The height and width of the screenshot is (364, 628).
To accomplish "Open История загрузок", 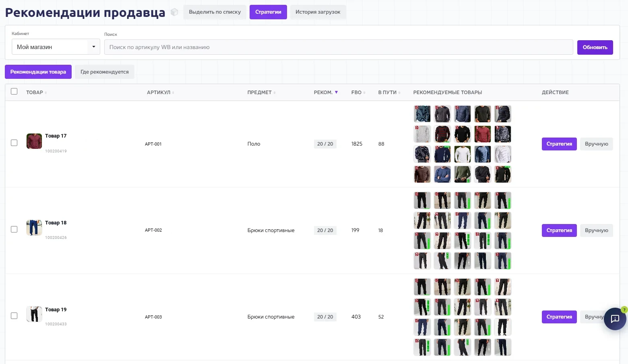I will point(318,12).
